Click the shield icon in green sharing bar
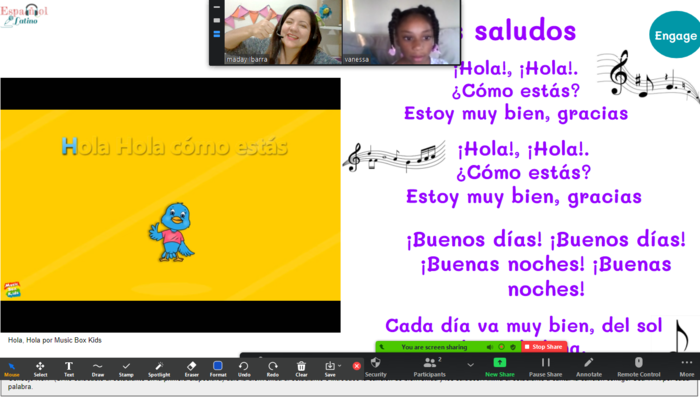Image resolution: width=700 pixels, height=401 pixels. tap(513, 347)
